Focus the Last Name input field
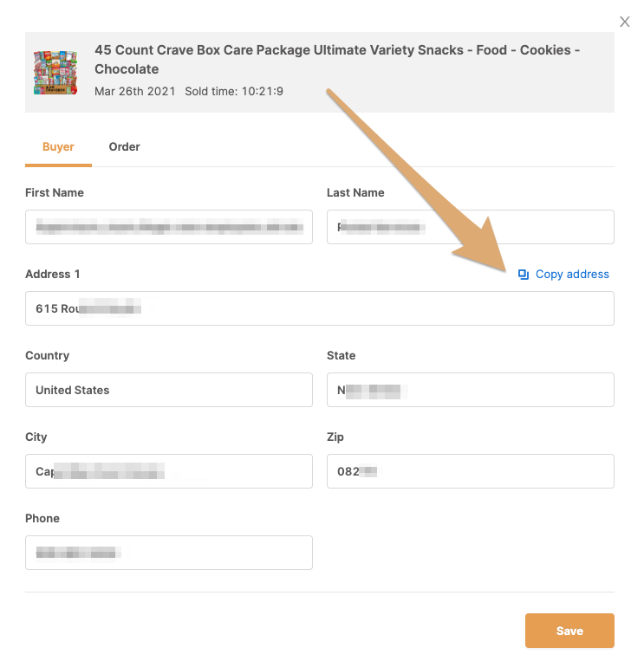 [471, 227]
